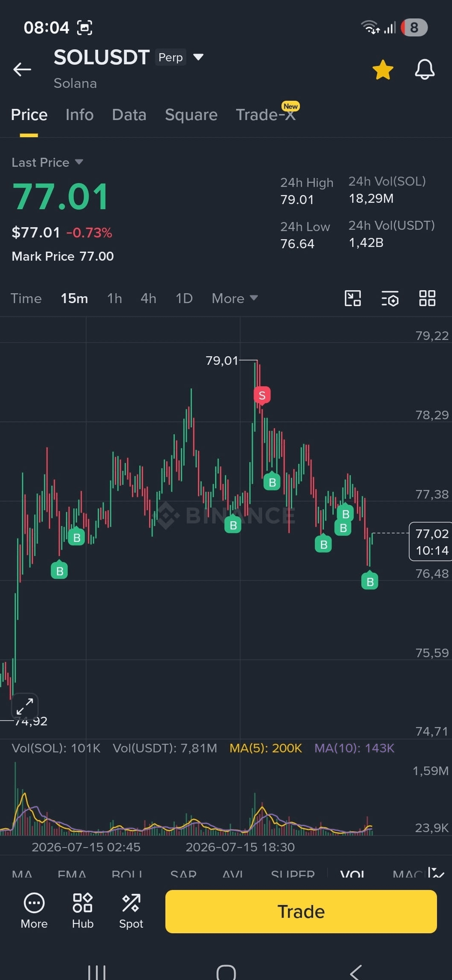This screenshot has width=452, height=980.
Task: Open the Info tab
Action: pyautogui.click(x=80, y=115)
